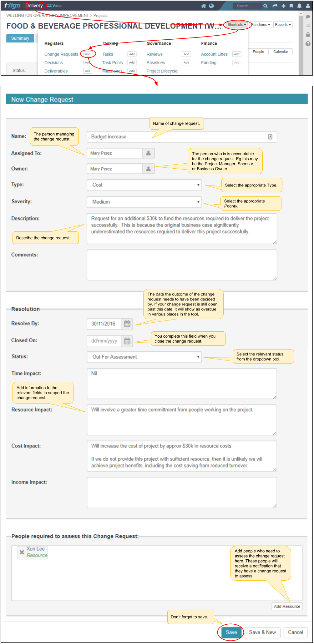
Task: Click Add next to Tasks
Action: [132, 54]
